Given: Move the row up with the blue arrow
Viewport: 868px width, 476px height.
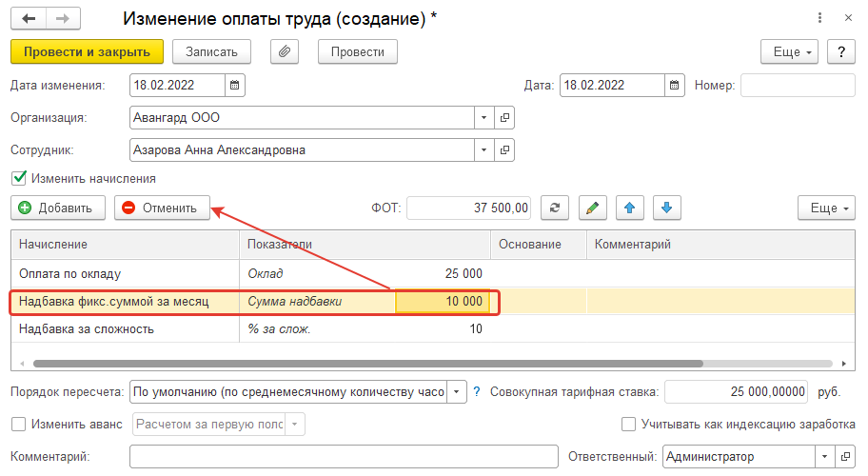Looking at the screenshot, I should (x=629, y=208).
